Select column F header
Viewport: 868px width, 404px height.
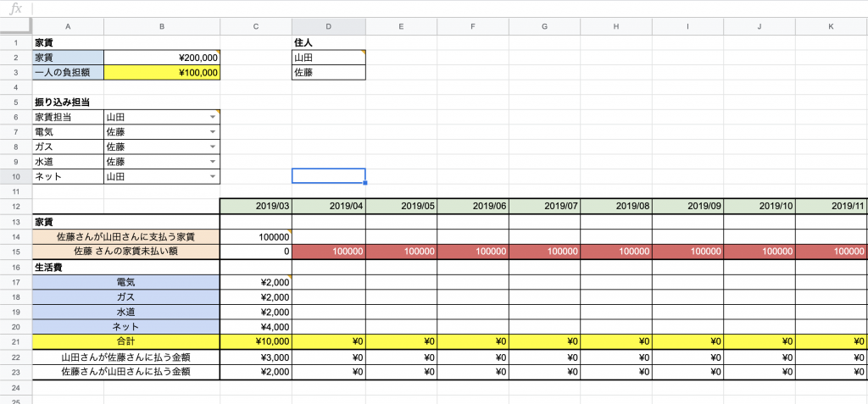pos(473,26)
